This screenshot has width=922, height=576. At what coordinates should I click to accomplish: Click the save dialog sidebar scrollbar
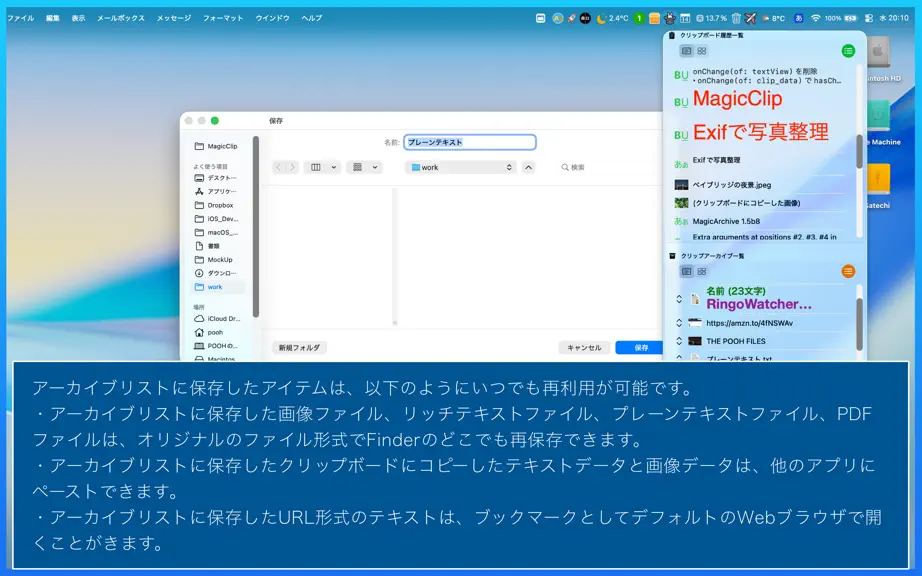[x=256, y=226]
